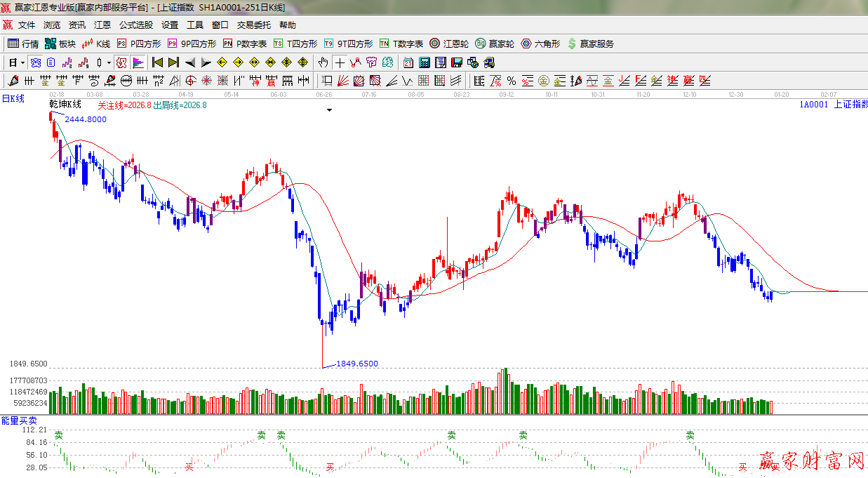Click the calendar date icon
Screen dimensions: 868x478
point(408,62)
